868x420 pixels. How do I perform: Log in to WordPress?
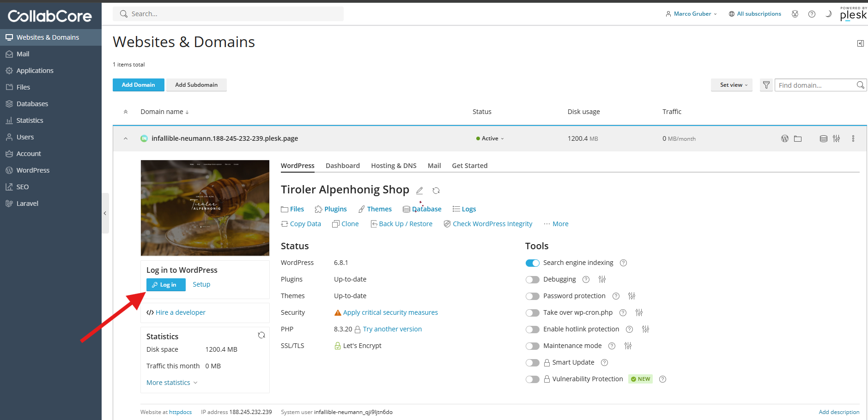click(x=166, y=285)
